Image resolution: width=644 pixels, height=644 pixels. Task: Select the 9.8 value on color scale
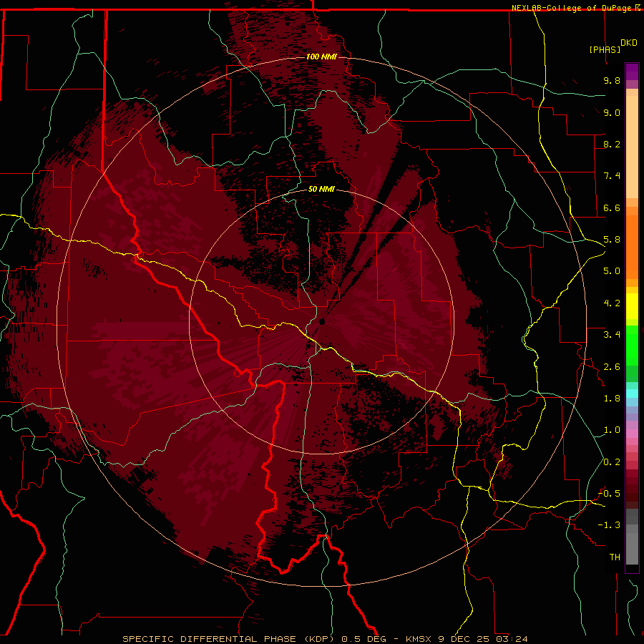612,80
